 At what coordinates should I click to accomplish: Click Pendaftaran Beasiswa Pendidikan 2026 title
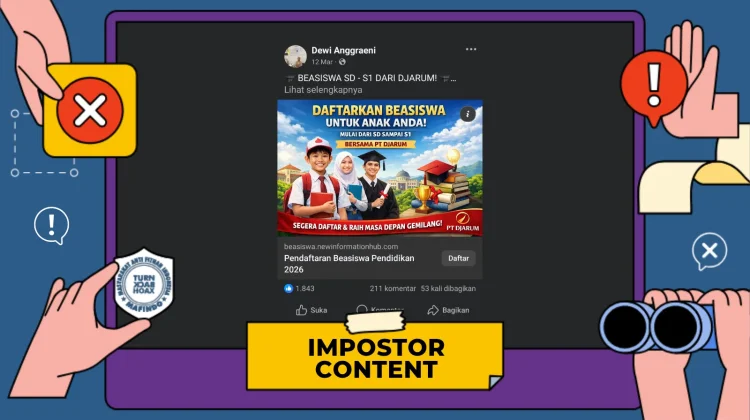349,264
